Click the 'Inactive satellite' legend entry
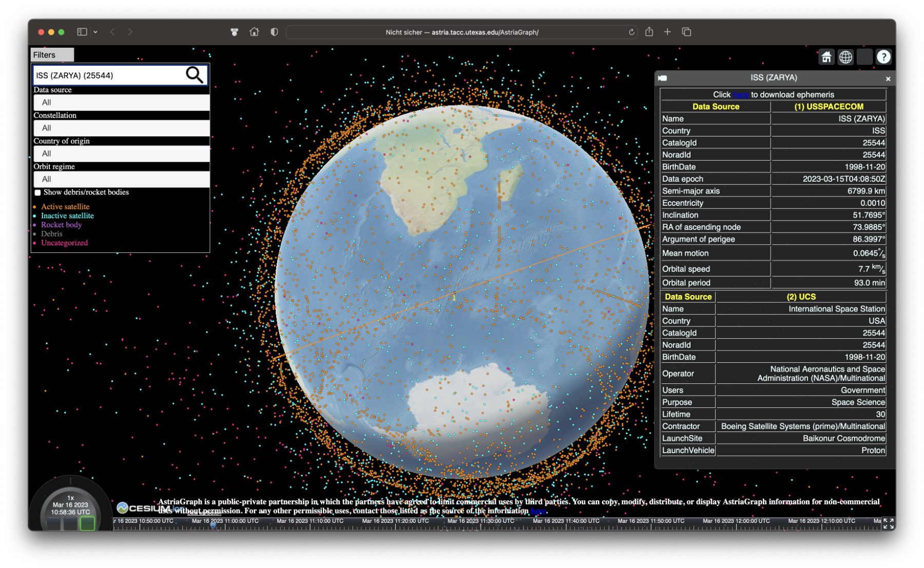The image size is (924, 568). (67, 216)
